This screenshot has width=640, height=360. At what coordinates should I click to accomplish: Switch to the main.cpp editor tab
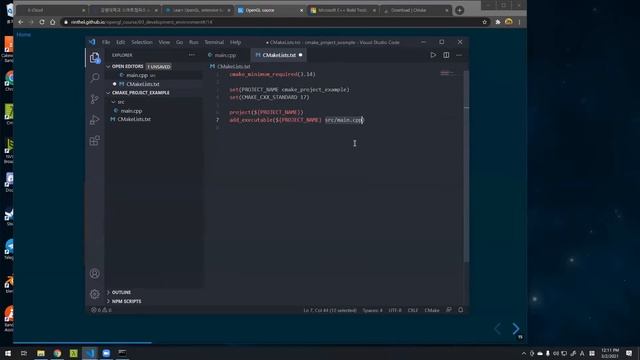click(x=225, y=55)
